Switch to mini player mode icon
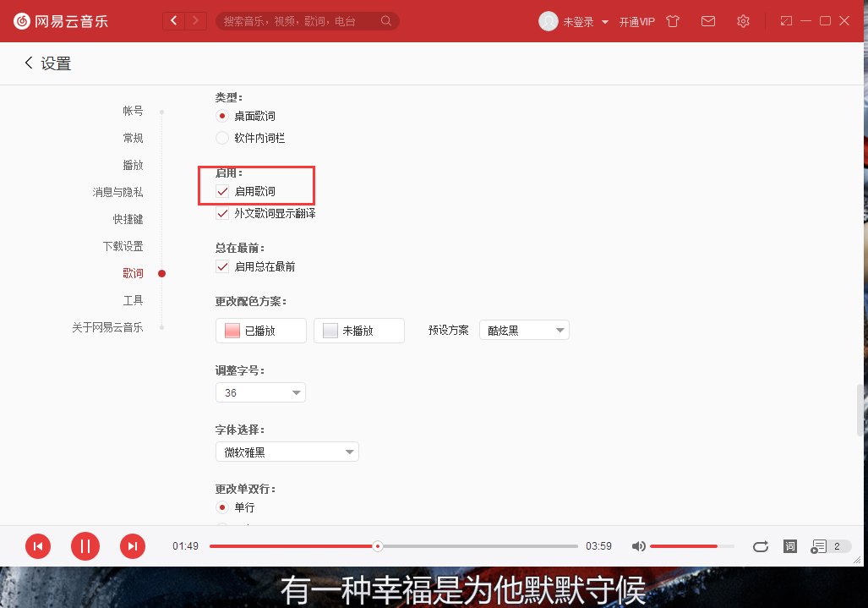Viewport: 868px width, 608px height. pyautogui.click(x=786, y=20)
